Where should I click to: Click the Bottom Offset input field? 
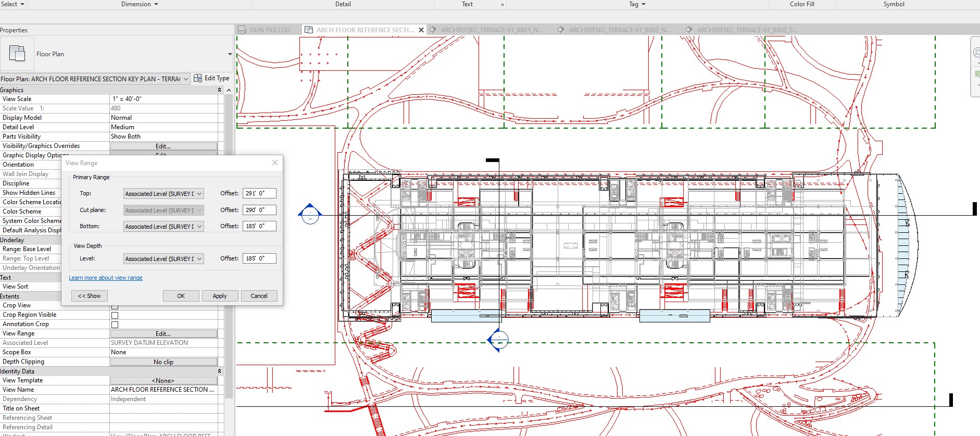click(x=259, y=226)
